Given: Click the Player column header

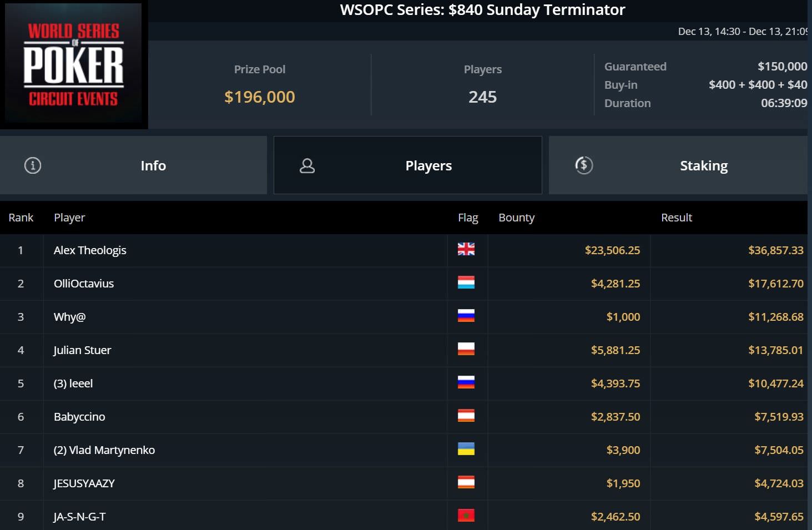Looking at the screenshot, I should pos(69,218).
